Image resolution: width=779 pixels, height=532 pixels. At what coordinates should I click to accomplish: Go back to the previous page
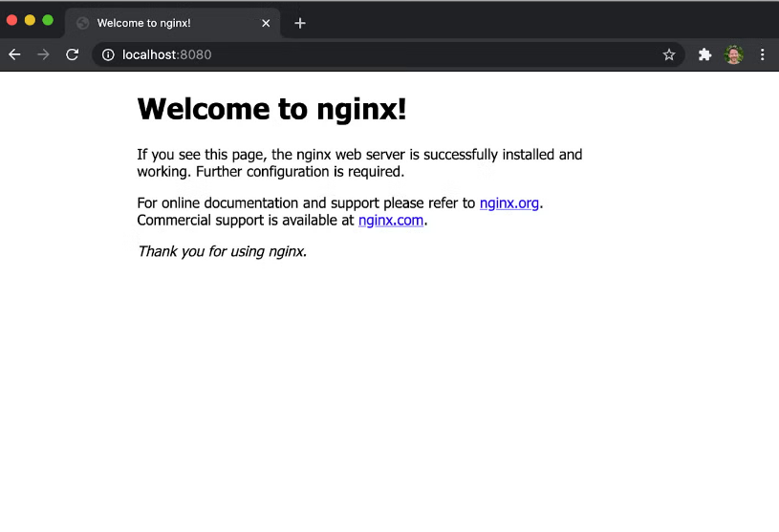point(15,54)
